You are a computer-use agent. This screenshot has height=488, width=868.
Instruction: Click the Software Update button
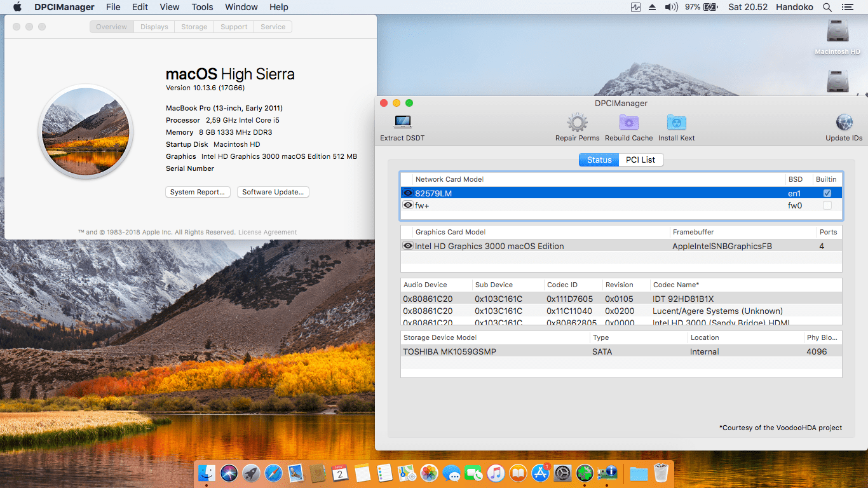click(273, 192)
